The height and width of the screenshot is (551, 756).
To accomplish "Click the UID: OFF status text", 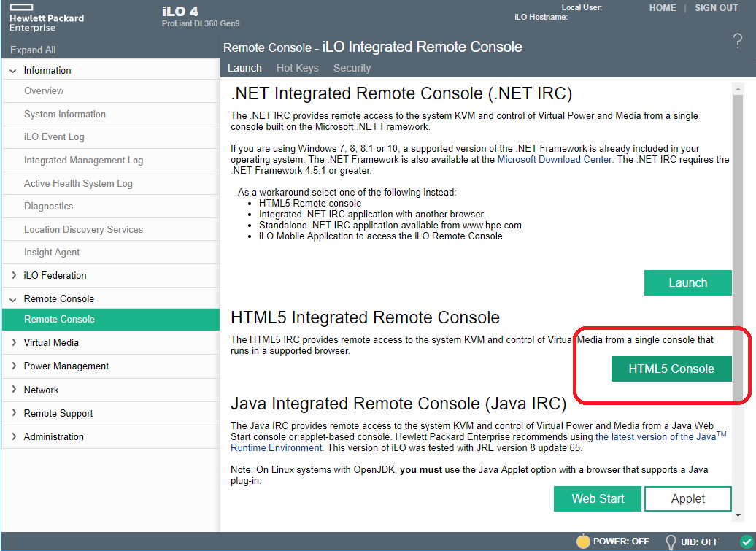I will pos(700,542).
